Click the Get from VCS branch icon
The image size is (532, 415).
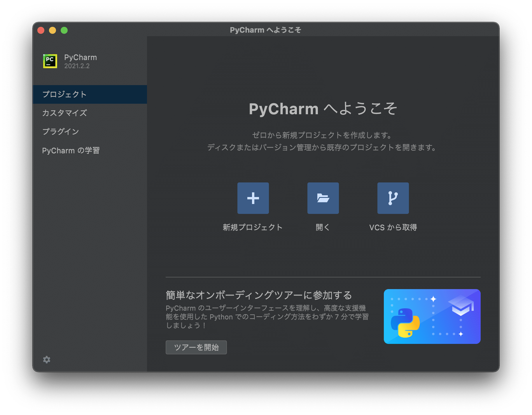coord(393,198)
